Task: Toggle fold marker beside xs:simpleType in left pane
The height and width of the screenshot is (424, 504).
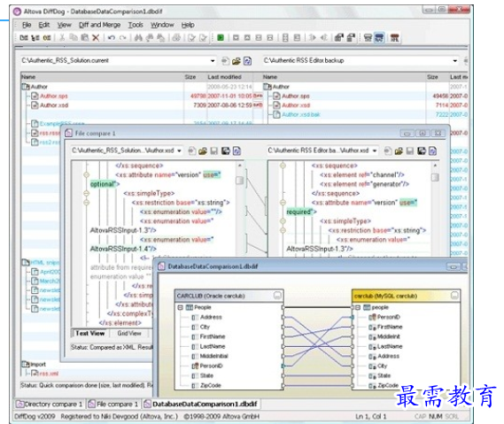Action: click(x=87, y=193)
